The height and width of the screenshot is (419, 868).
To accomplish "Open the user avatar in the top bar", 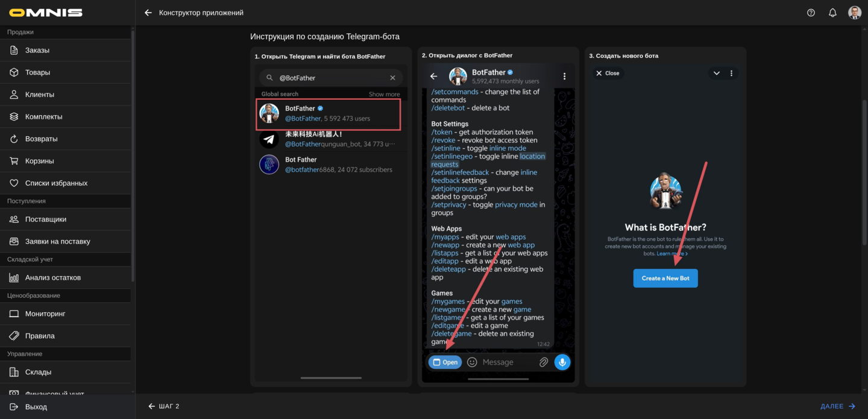I will (855, 12).
